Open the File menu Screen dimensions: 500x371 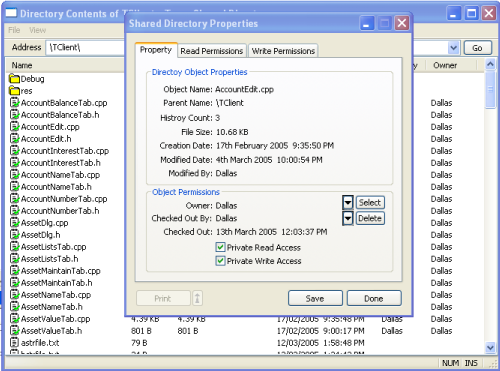(14, 30)
